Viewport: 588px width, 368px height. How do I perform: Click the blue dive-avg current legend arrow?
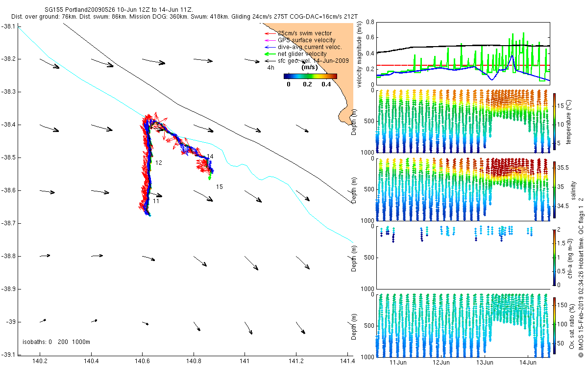click(x=271, y=47)
